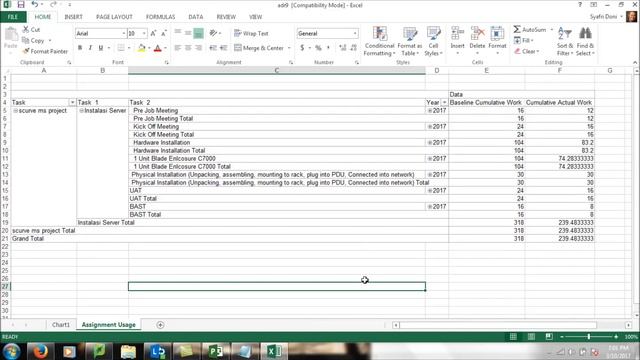Open the Format cells button

497,40
